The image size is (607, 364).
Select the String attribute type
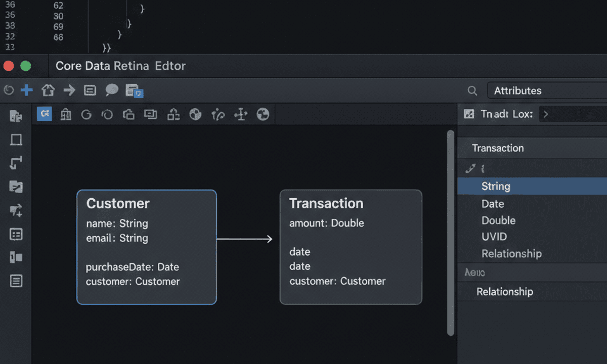click(x=495, y=186)
